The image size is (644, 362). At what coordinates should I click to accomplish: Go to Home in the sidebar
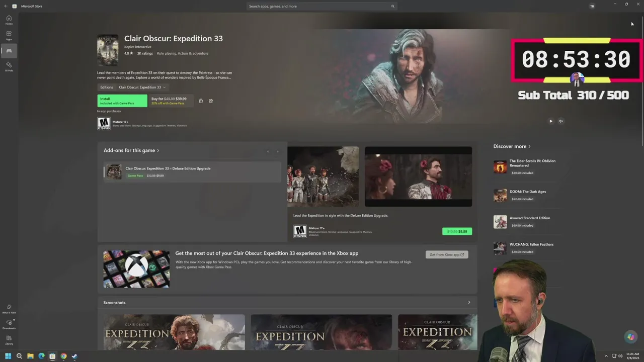tap(9, 20)
